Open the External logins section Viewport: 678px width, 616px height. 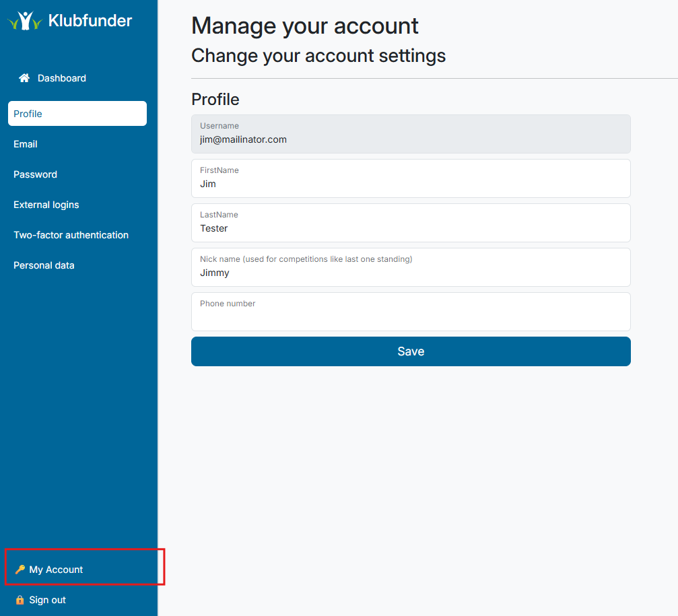pyautogui.click(x=46, y=204)
